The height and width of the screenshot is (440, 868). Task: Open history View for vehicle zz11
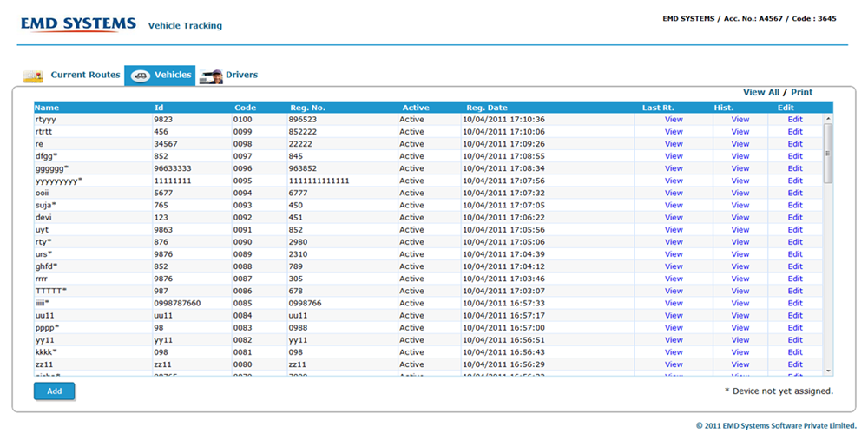pyautogui.click(x=740, y=364)
